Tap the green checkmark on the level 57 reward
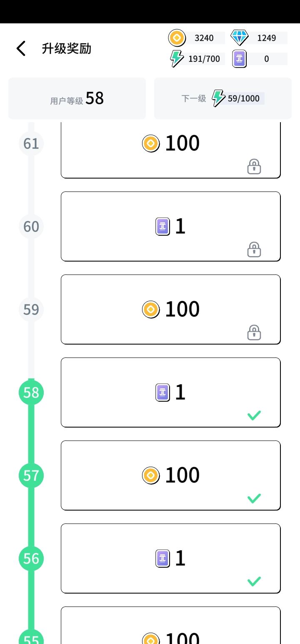Viewport: 300px width, 644px height. point(254,498)
